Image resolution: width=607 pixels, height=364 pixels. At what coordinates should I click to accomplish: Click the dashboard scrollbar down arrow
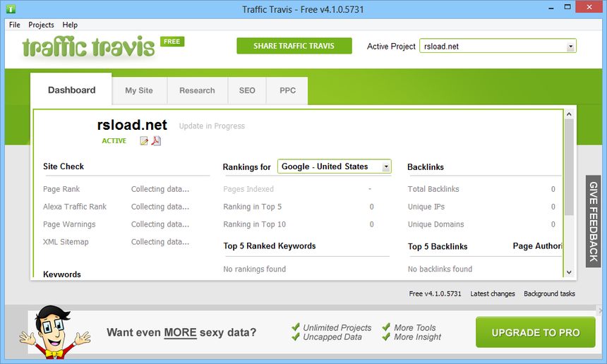569,272
